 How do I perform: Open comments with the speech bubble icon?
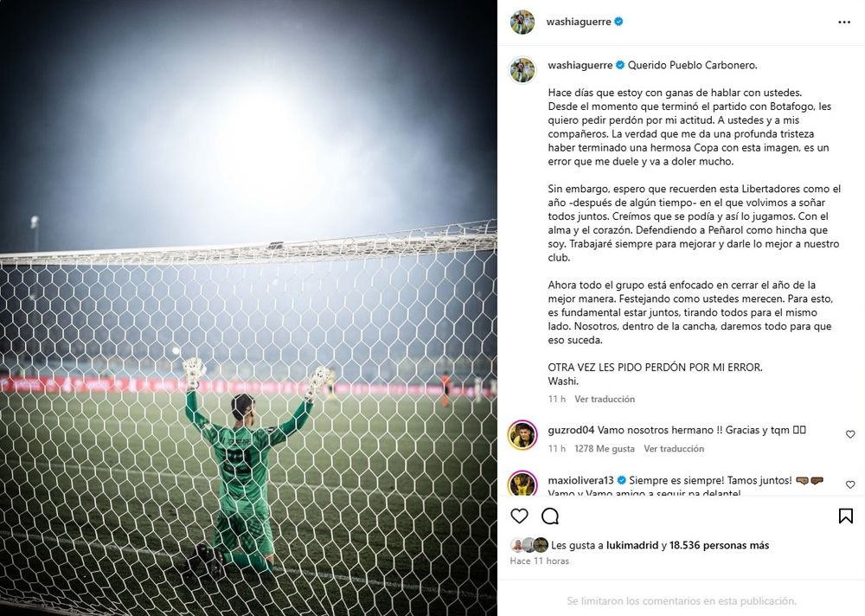pos(550,517)
